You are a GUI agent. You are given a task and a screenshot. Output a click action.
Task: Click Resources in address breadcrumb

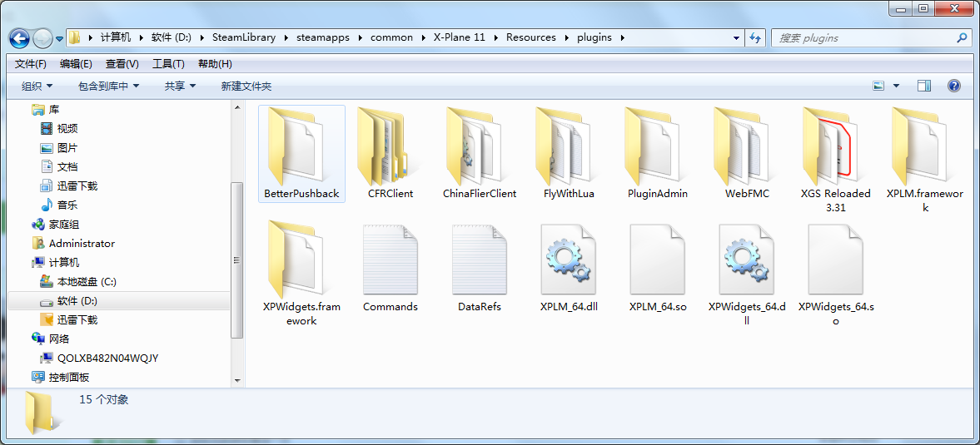[x=530, y=37]
